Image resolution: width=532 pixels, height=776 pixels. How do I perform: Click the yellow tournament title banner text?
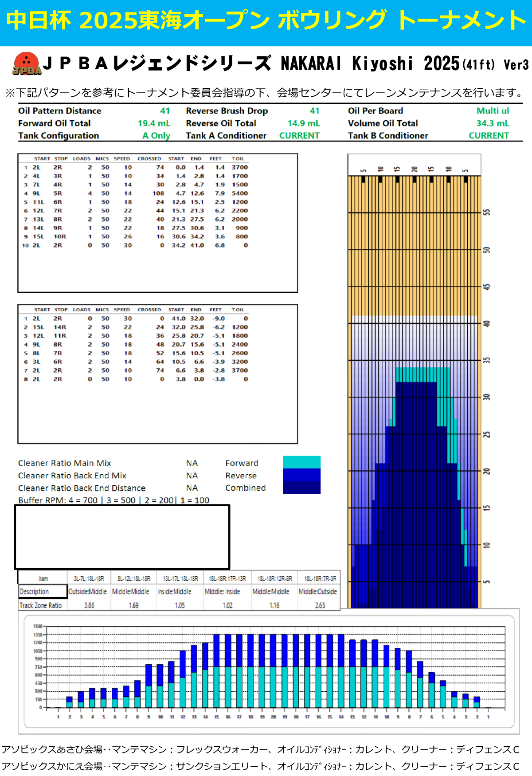[x=266, y=20]
